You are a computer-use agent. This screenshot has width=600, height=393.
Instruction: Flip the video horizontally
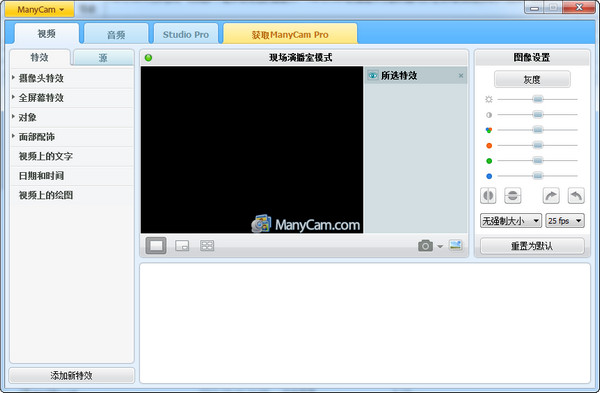click(x=488, y=196)
